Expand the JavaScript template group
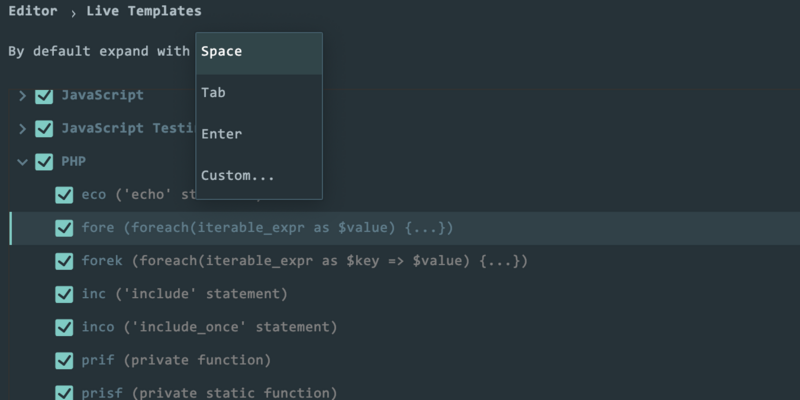 pos(22,95)
